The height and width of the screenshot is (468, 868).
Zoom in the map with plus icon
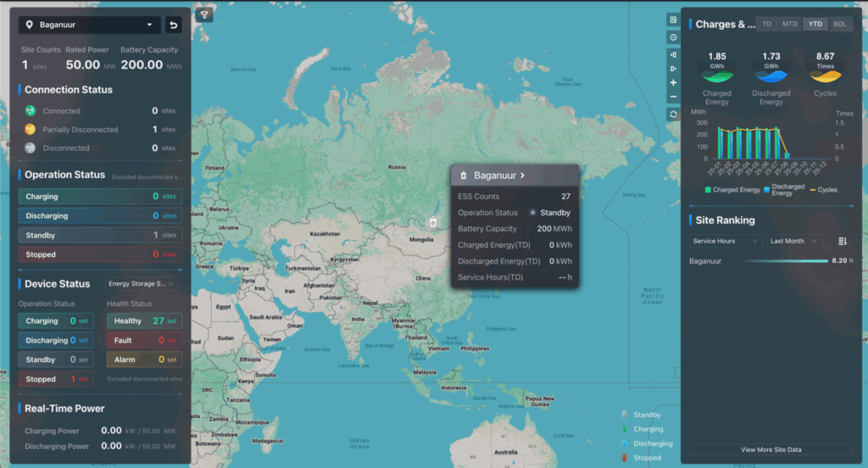tap(673, 83)
